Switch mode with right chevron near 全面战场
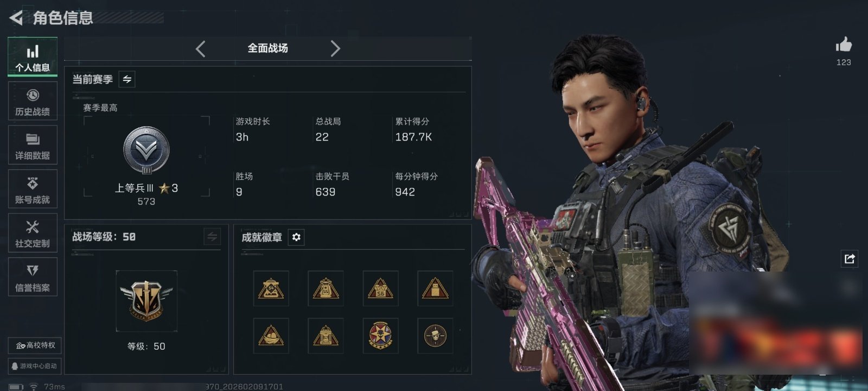The image size is (868, 391). tap(335, 49)
